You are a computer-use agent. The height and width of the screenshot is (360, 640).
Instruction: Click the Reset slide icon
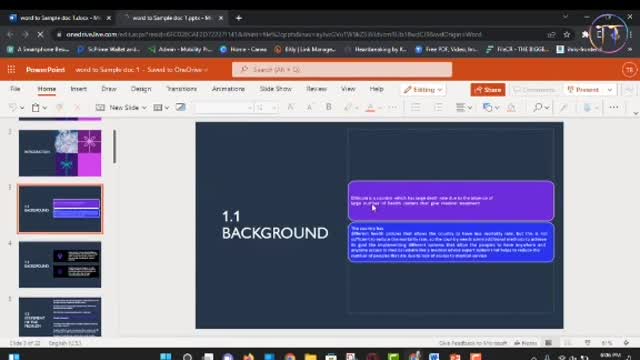tap(180, 107)
